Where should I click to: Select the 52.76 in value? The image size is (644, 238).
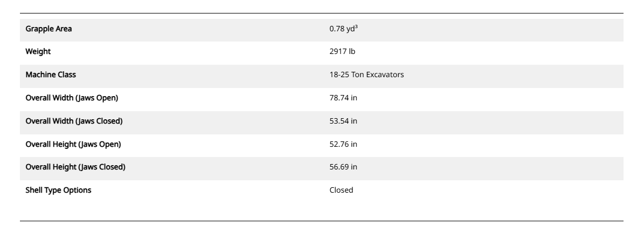click(x=343, y=144)
